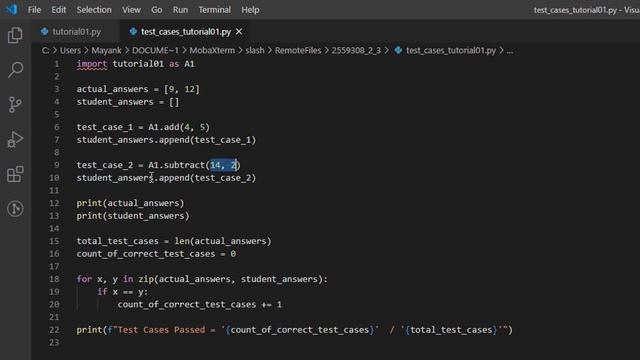The height and width of the screenshot is (360, 640).
Task: Open the Selection menu
Action: click(x=94, y=9)
